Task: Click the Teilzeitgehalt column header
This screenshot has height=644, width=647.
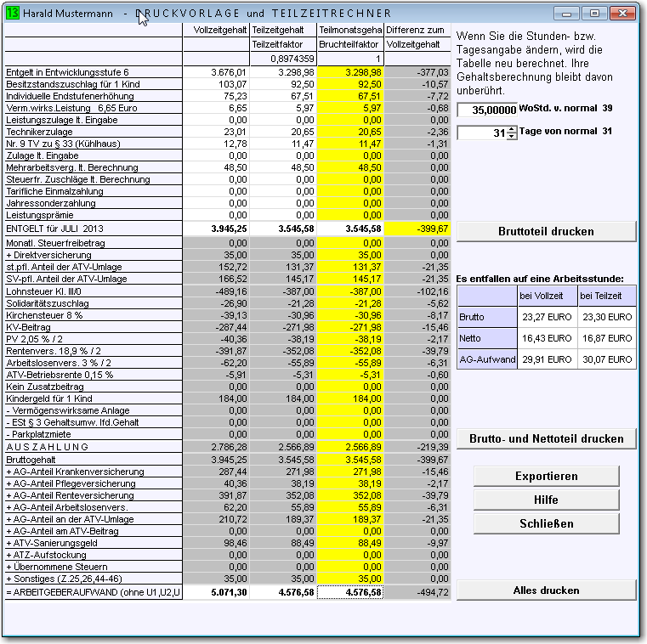Action: coord(283,30)
